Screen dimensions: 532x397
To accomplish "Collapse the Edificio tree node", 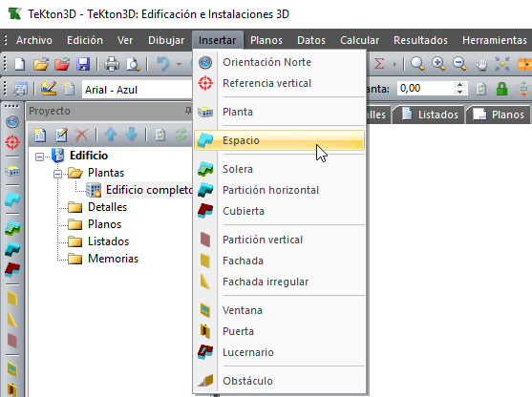I will tap(40, 157).
